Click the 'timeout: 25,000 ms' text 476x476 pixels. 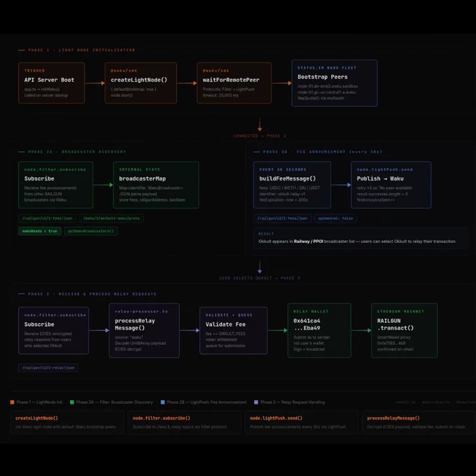(220, 95)
